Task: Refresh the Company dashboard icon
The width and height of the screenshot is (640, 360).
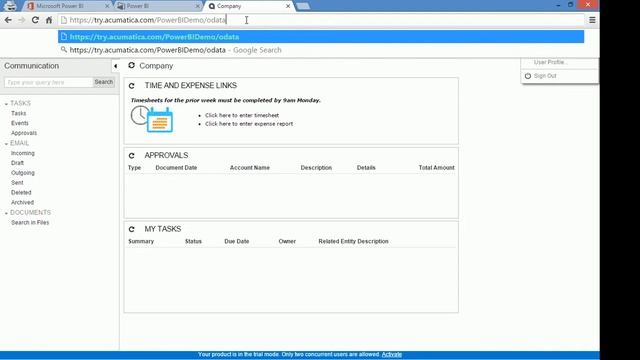Action: coord(131,65)
